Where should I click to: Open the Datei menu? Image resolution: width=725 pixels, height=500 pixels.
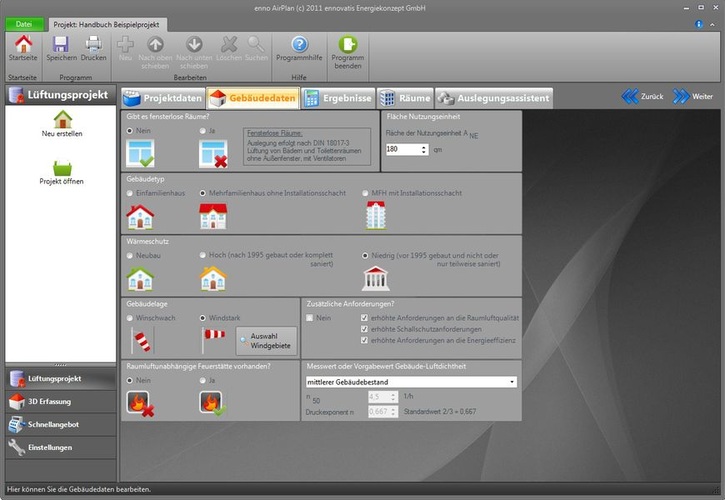point(23,23)
